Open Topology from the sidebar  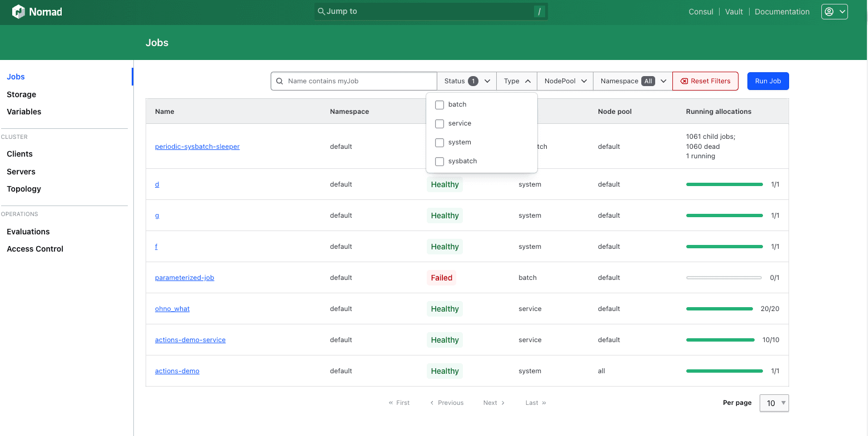pyautogui.click(x=24, y=189)
